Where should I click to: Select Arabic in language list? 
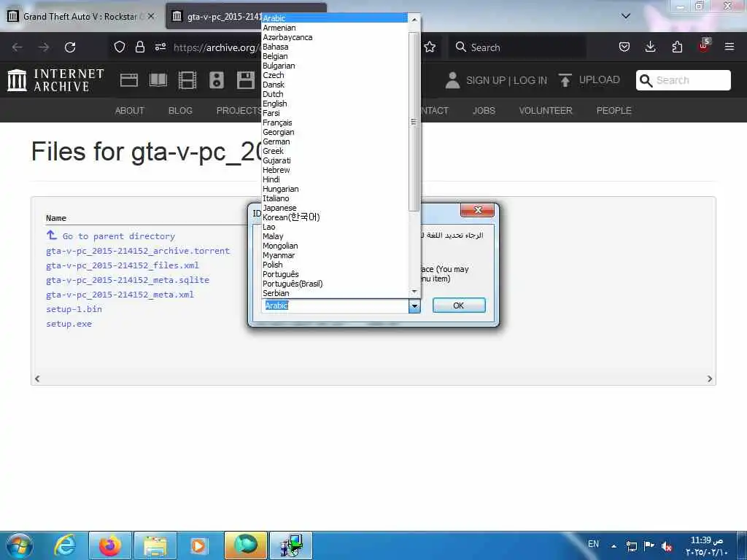point(334,18)
